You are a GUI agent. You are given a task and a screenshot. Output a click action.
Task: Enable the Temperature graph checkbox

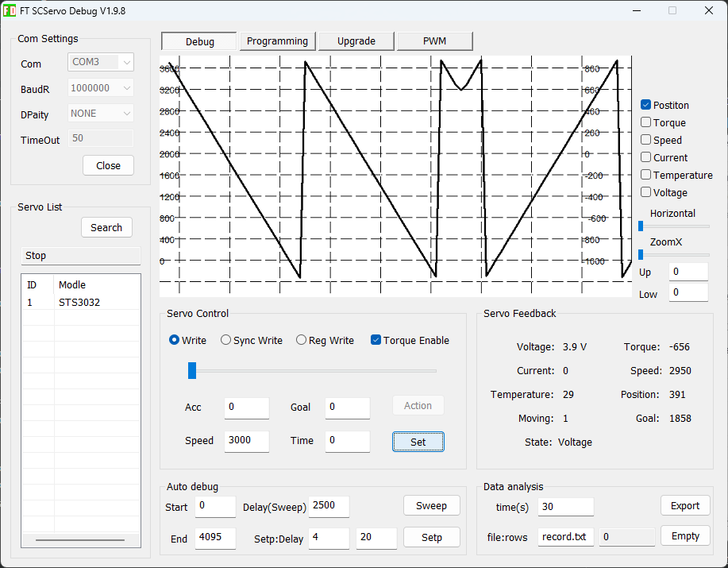click(645, 175)
